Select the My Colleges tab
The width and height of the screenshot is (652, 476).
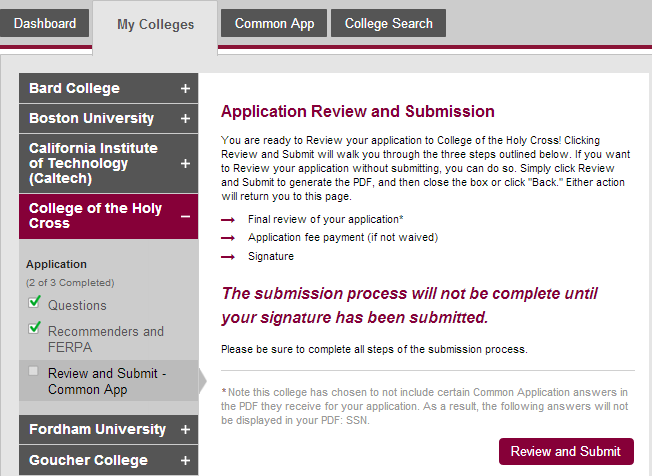tap(155, 25)
